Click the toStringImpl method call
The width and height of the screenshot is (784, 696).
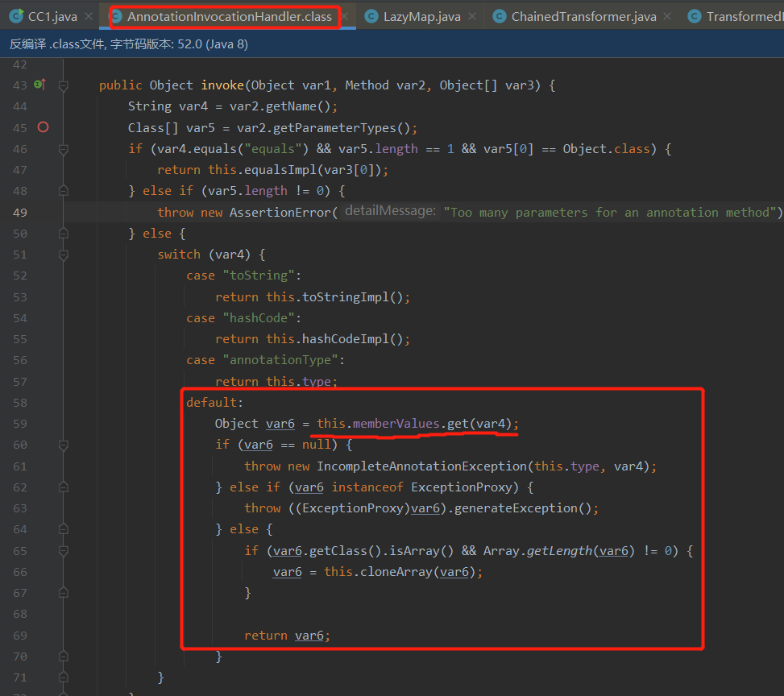point(346,297)
